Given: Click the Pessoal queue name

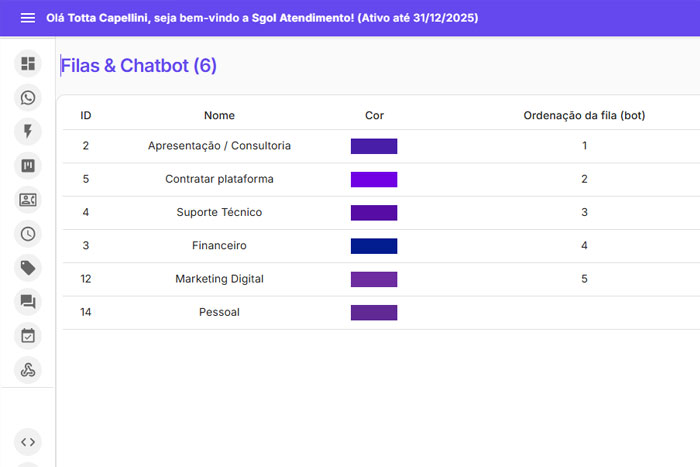Looking at the screenshot, I should pos(219,312).
